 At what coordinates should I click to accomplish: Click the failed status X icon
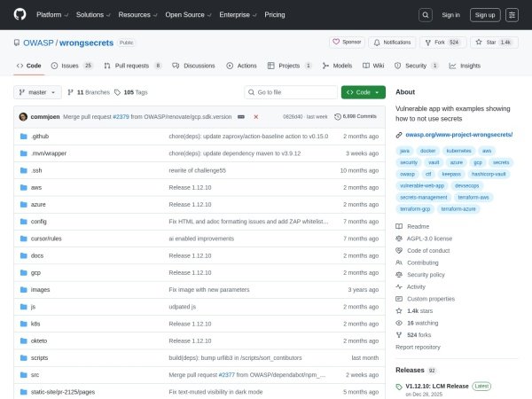coord(256,117)
